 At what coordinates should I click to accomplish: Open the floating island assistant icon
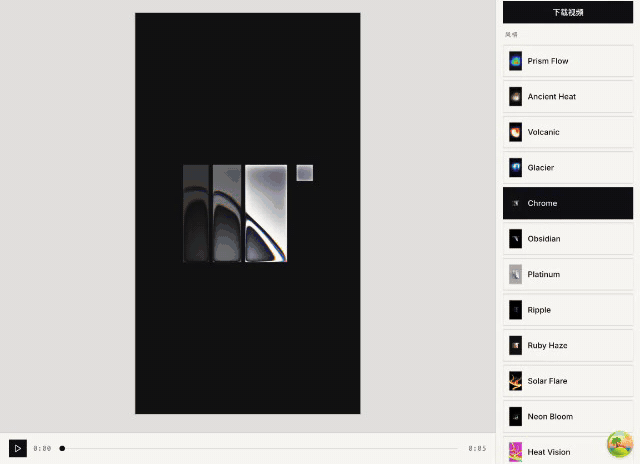620,444
